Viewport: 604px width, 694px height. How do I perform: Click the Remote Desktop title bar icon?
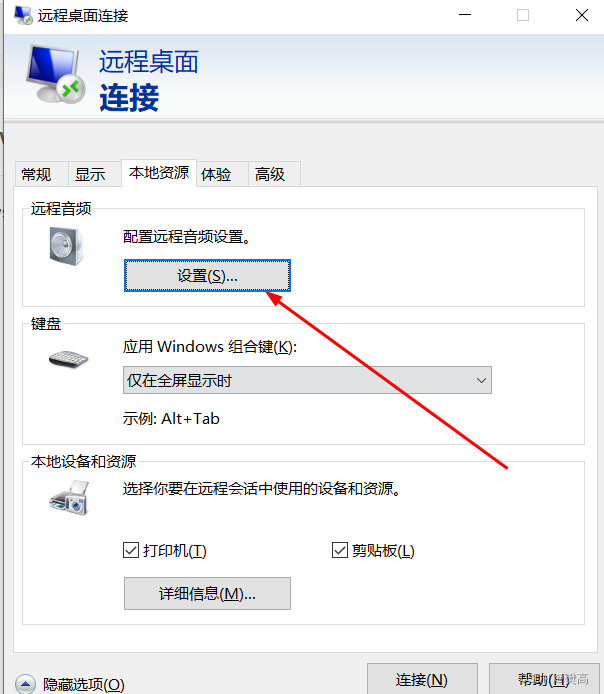23,15
